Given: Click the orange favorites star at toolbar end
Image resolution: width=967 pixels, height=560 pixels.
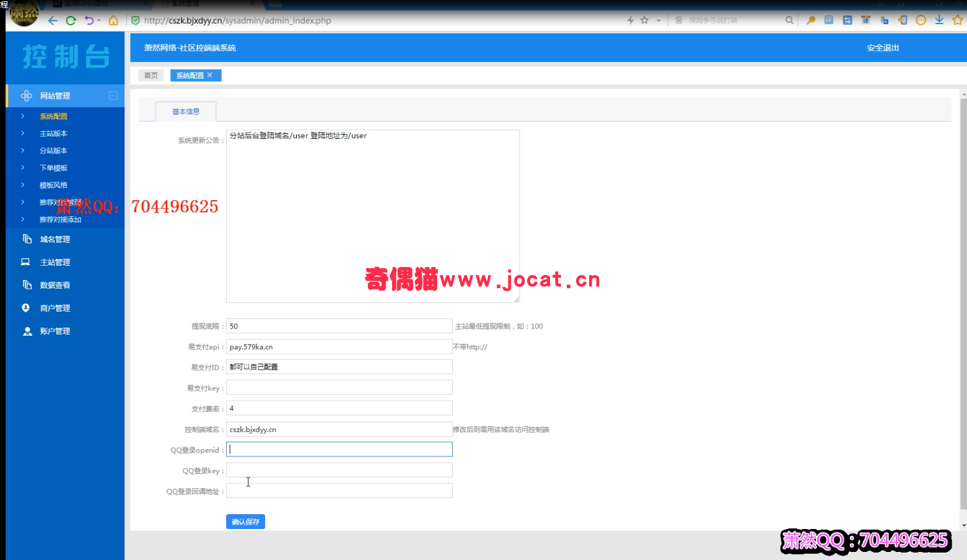Looking at the screenshot, I should 958,20.
